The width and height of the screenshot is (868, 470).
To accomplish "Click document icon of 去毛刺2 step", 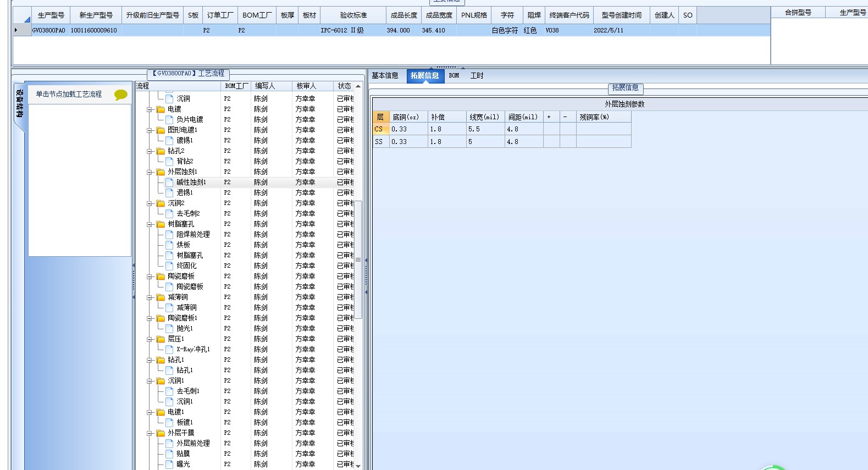I will pyautogui.click(x=169, y=213).
